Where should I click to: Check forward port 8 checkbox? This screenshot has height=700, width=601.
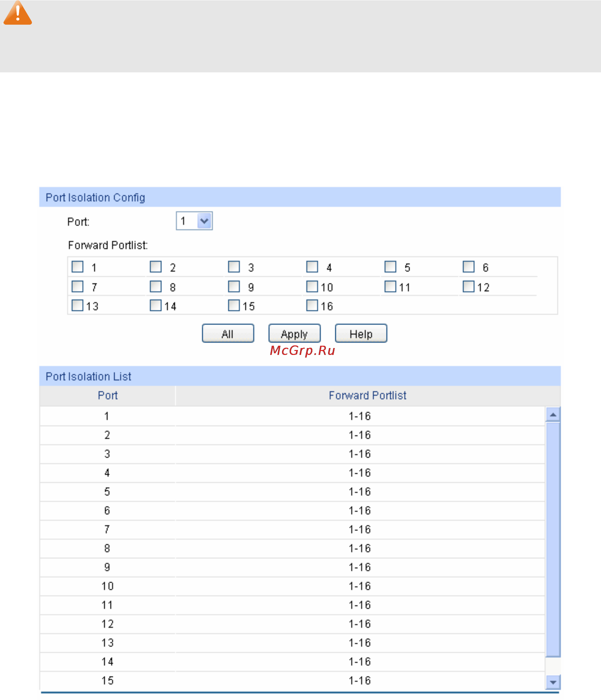(x=155, y=287)
